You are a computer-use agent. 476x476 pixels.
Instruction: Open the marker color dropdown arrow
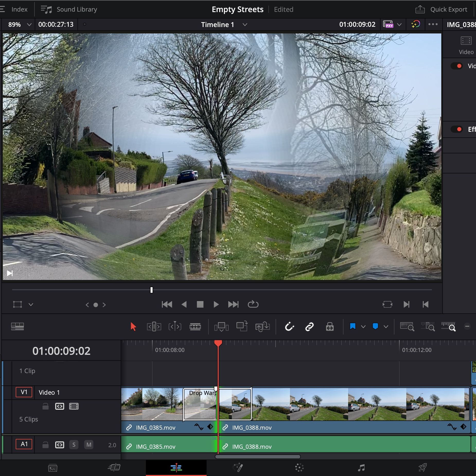(386, 327)
